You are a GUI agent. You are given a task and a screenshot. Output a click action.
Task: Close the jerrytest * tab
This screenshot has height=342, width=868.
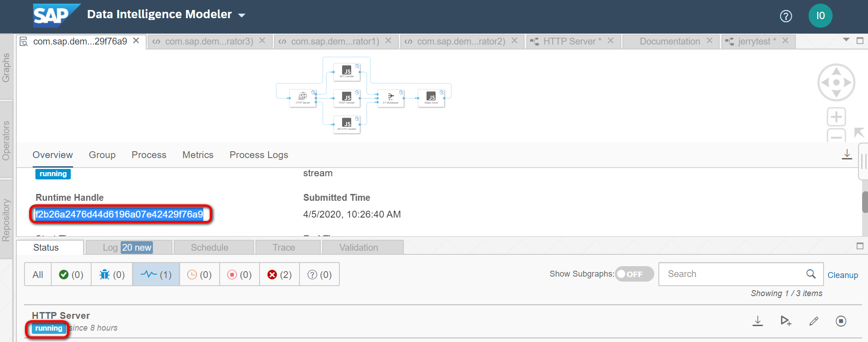(x=785, y=41)
